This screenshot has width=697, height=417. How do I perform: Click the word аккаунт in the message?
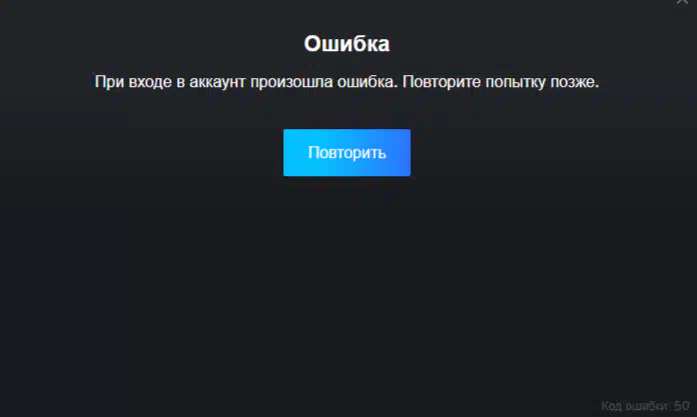pyautogui.click(x=217, y=82)
